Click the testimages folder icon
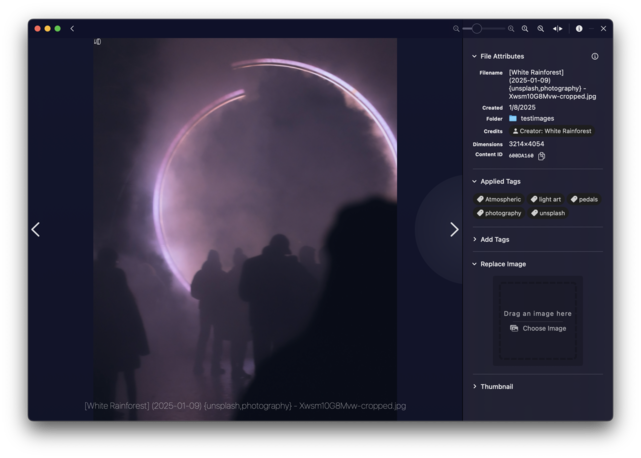Image resolution: width=641 pixels, height=458 pixels. click(513, 119)
